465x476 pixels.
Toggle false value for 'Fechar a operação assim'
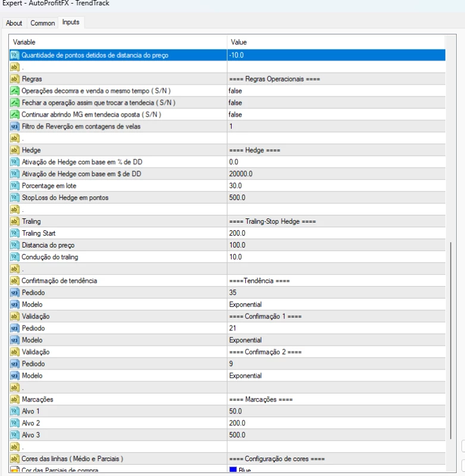(x=235, y=102)
